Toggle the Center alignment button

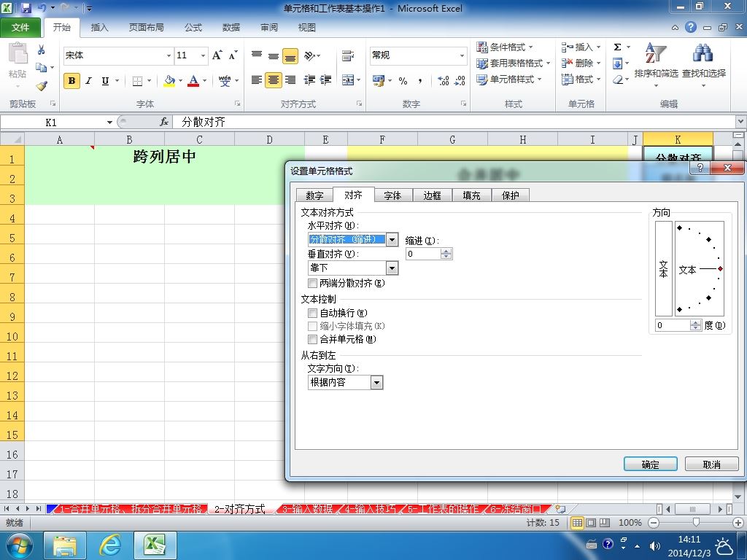point(274,80)
